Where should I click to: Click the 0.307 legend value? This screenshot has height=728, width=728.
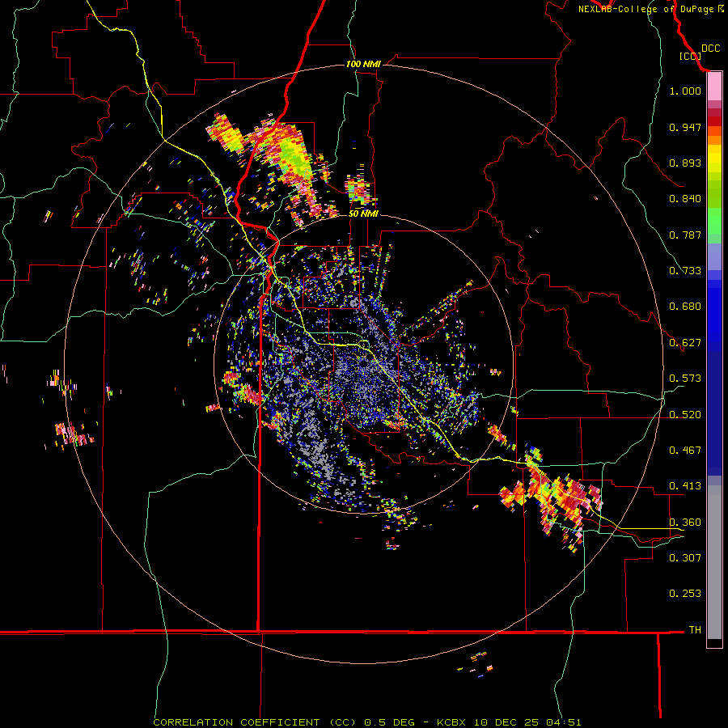pyautogui.click(x=685, y=557)
